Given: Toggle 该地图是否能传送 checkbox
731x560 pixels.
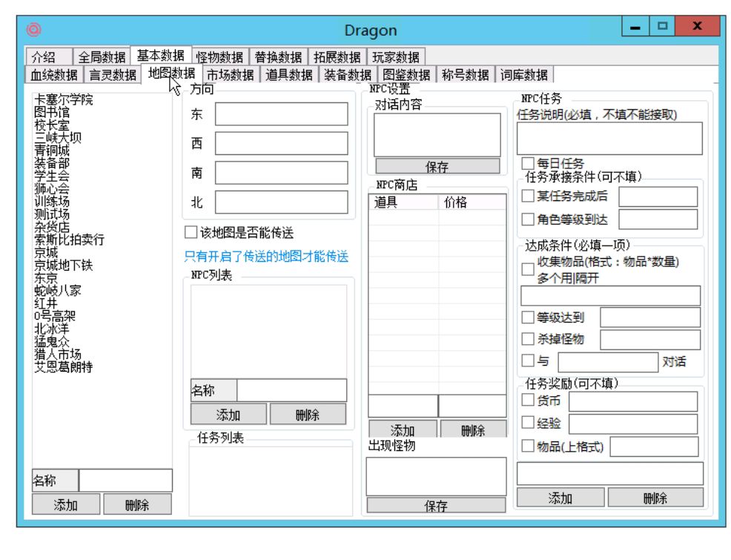Looking at the screenshot, I should 191,232.
